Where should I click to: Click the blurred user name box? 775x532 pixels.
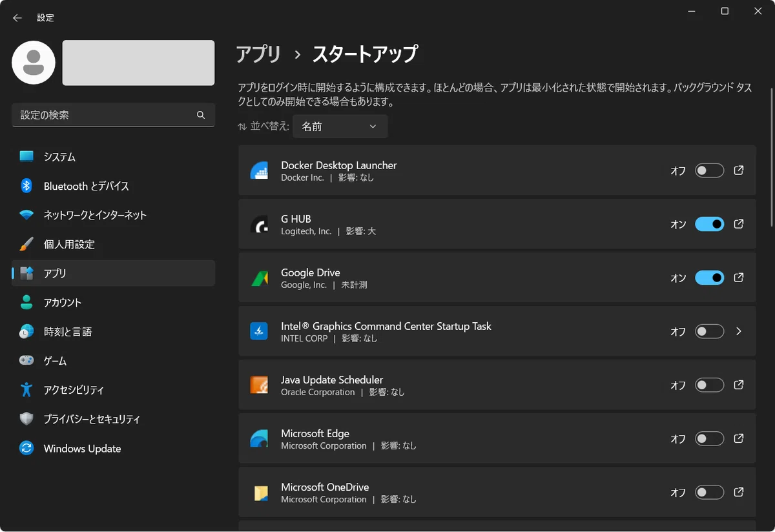(x=138, y=63)
